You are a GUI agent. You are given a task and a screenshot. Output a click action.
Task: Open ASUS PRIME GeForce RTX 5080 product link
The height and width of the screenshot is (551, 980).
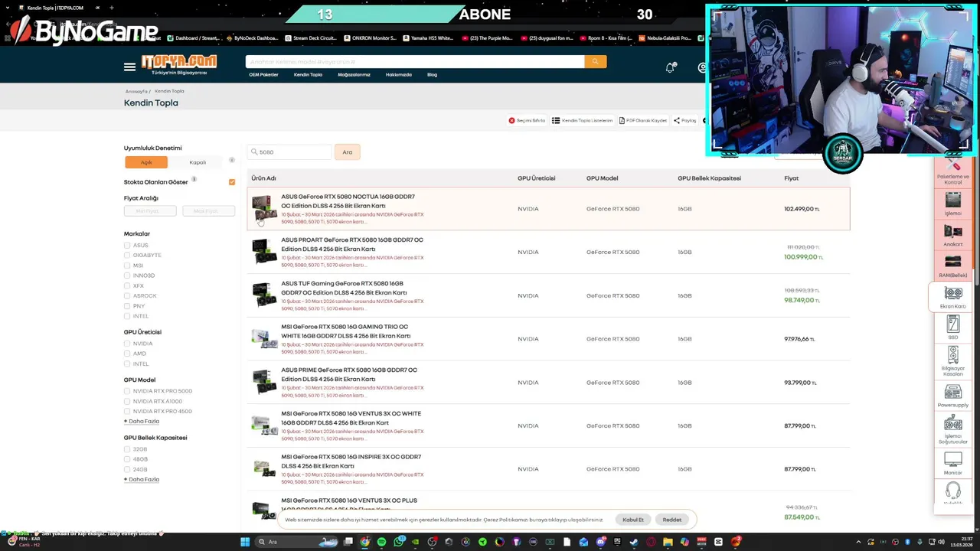pyautogui.click(x=349, y=374)
